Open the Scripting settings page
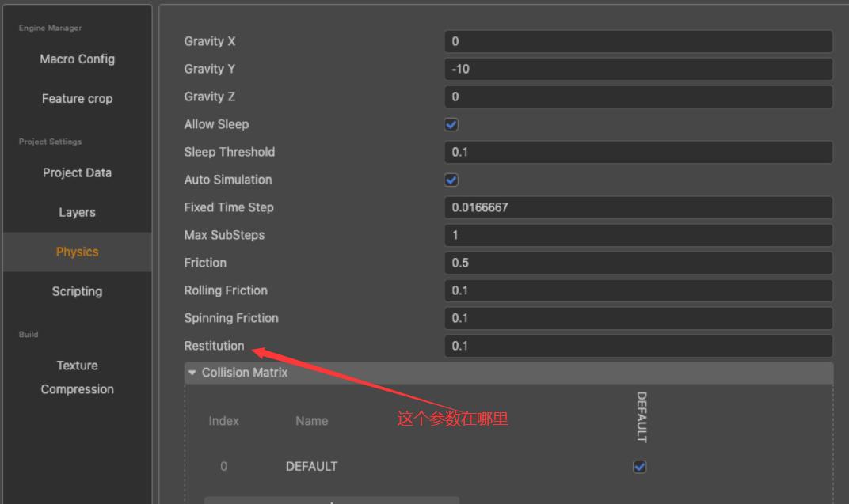 point(77,291)
